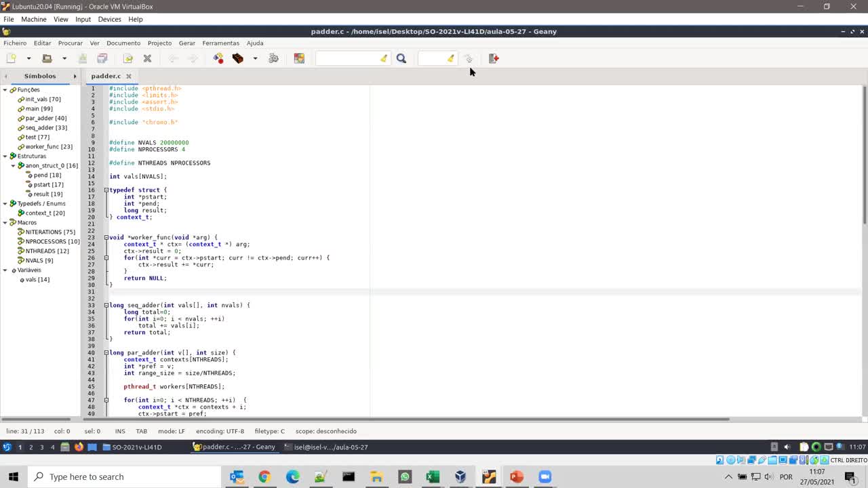
Task: Toggle fold marker at line 33 seq_adder
Action: point(106,305)
